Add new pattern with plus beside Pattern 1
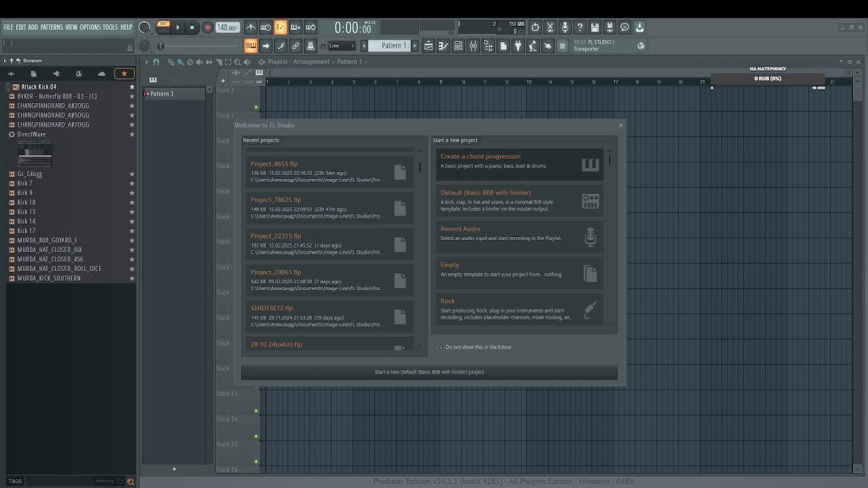This screenshot has width=868, height=488. point(414,45)
